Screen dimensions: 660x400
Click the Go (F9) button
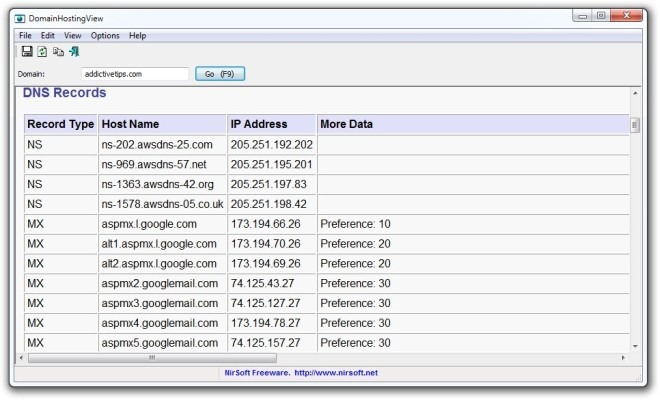[x=220, y=74]
